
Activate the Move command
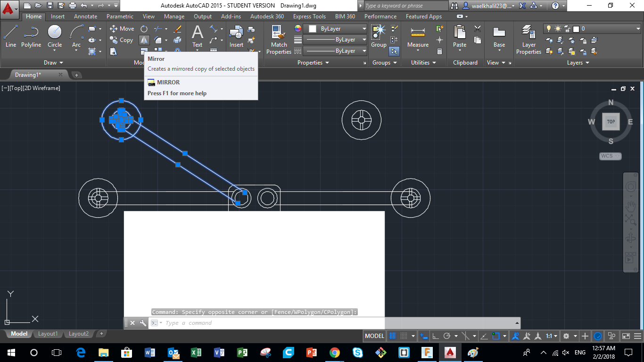click(x=122, y=29)
